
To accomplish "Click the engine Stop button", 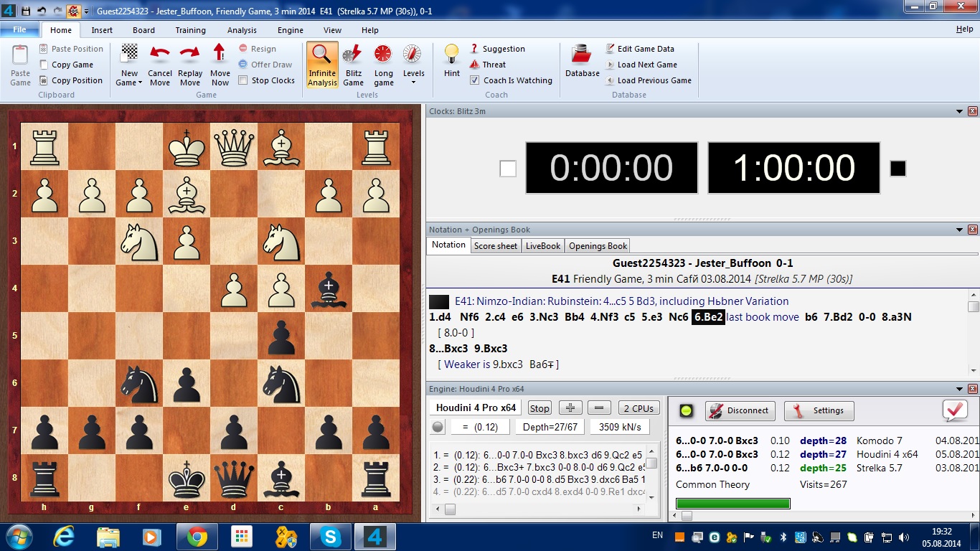I will (x=540, y=408).
